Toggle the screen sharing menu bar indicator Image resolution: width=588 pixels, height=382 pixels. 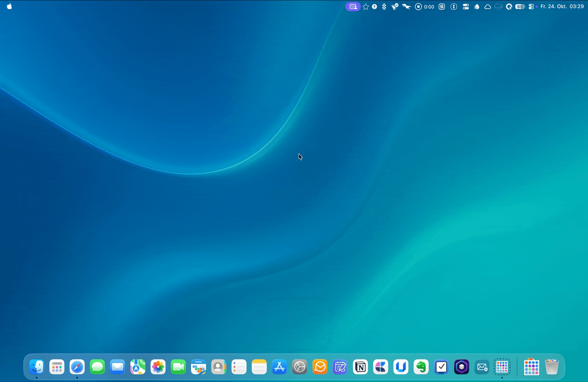coord(353,6)
